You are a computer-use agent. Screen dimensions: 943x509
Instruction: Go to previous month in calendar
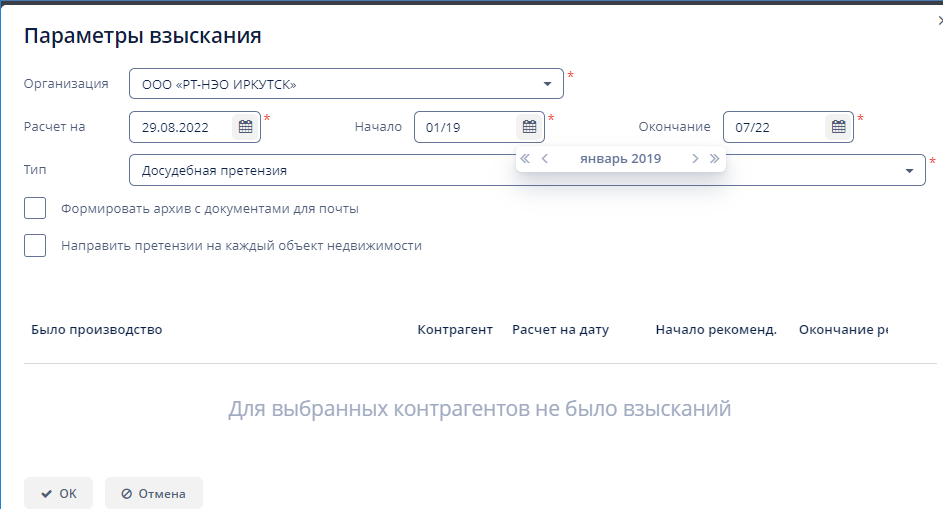pyautogui.click(x=545, y=159)
